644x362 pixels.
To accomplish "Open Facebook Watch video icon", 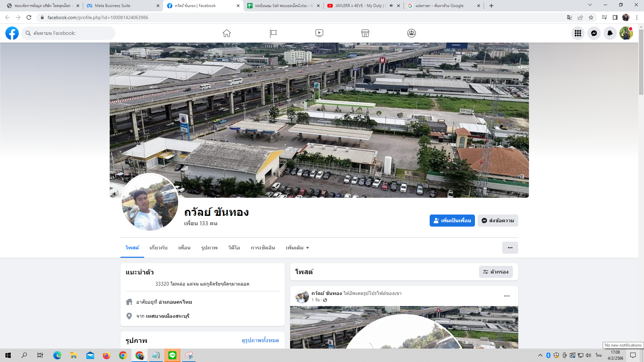I will 319,33.
